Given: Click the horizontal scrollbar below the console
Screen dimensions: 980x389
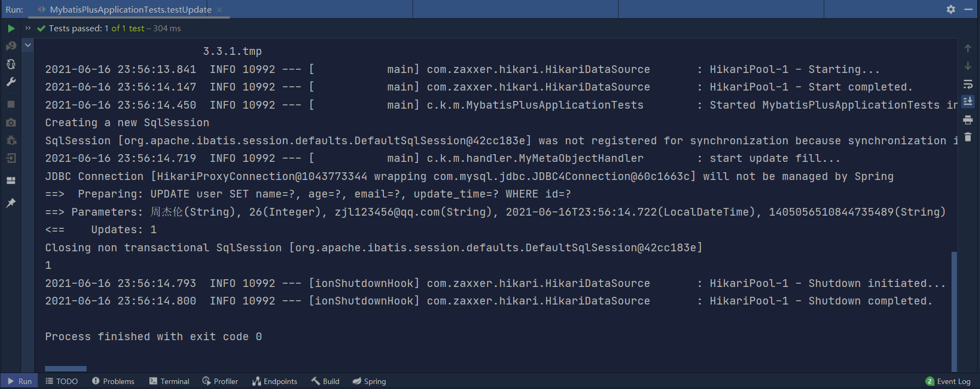Looking at the screenshot, I should click(x=65, y=368).
